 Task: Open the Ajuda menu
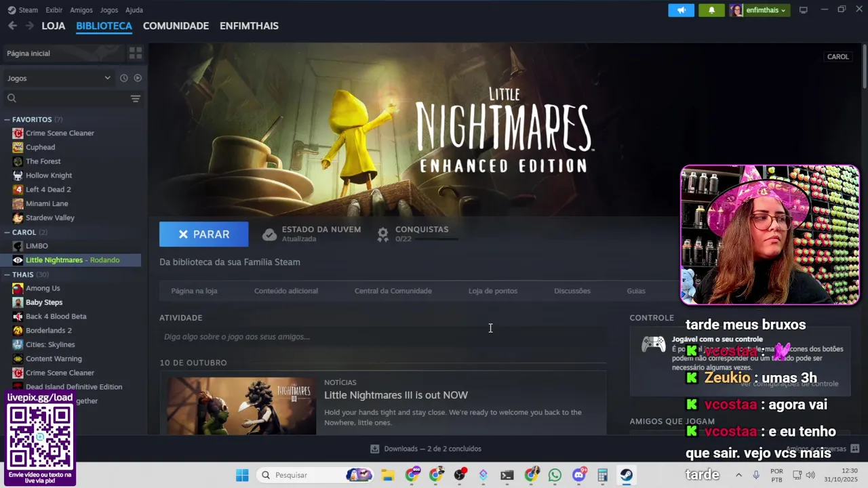click(x=134, y=10)
